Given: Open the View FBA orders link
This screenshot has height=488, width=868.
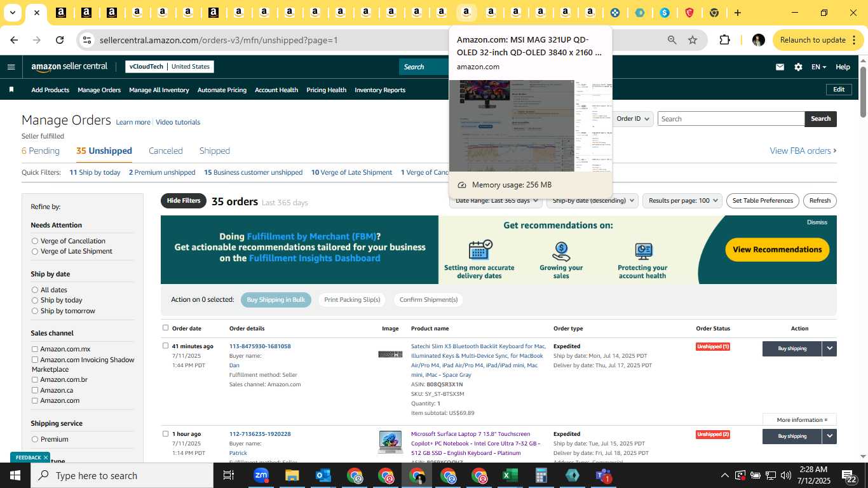Looking at the screenshot, I should 803,151.
